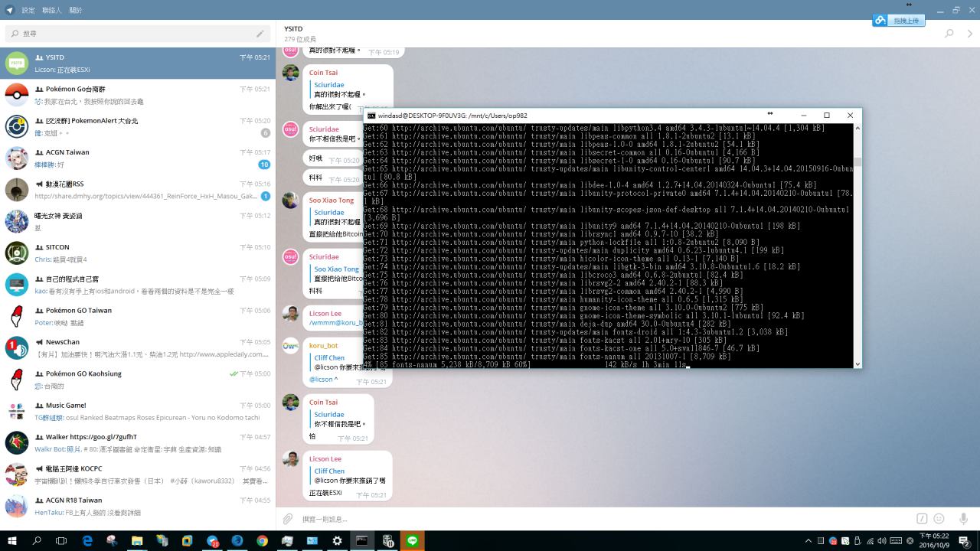The height and width of the screenshot is (551, 980).
Task: Open the PokemonAlert 大台北 chat
Action: [138, 126]
